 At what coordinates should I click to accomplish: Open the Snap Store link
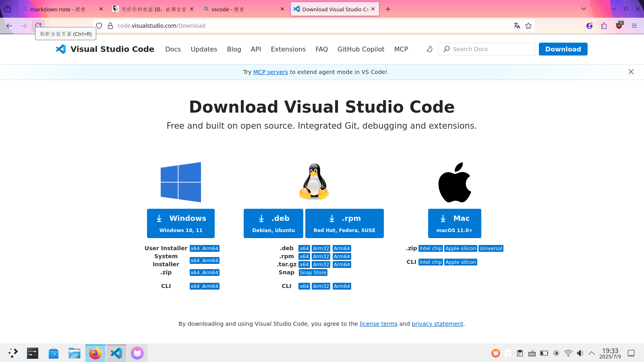coord(313,273)
